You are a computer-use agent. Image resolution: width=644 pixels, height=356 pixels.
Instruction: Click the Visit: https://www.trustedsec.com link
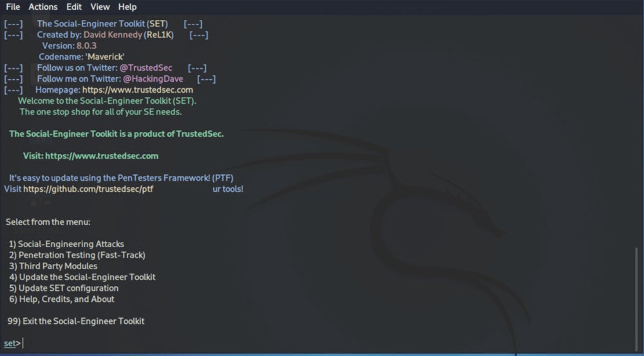pos(91,156)
